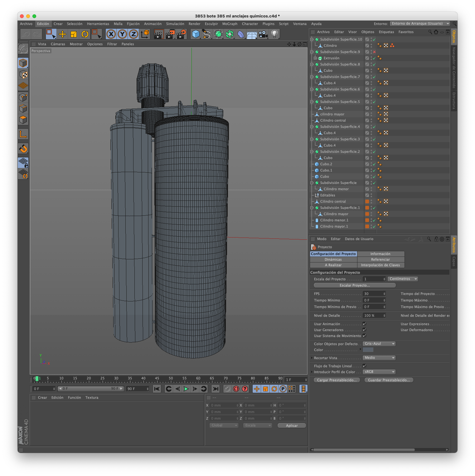The height and width of the screenshot is (476, 475).
Task: Toggle Y axis lock
Action: [122, 34]
